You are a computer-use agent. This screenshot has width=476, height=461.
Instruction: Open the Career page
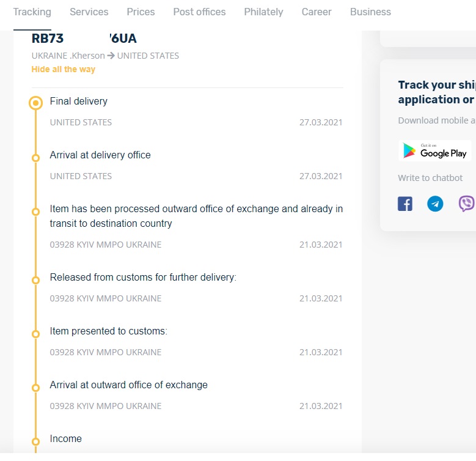click(317, 12)
